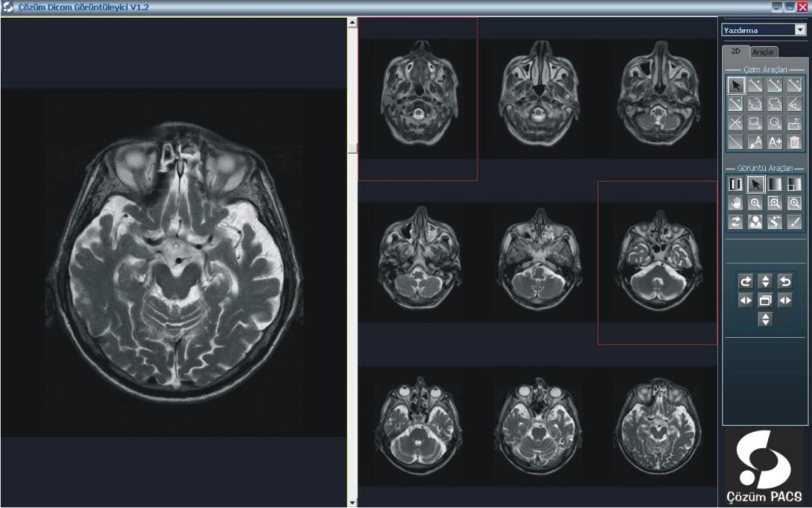The width and height of the screenshot is (812, 508).
Task: Click the brush icon in Görüntü Araçları
Action: tap(794, 222)
